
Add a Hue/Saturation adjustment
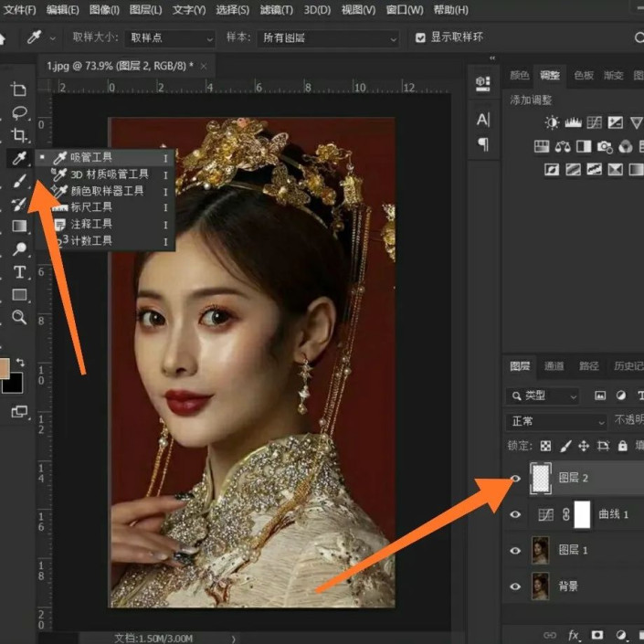click(542, 146)
